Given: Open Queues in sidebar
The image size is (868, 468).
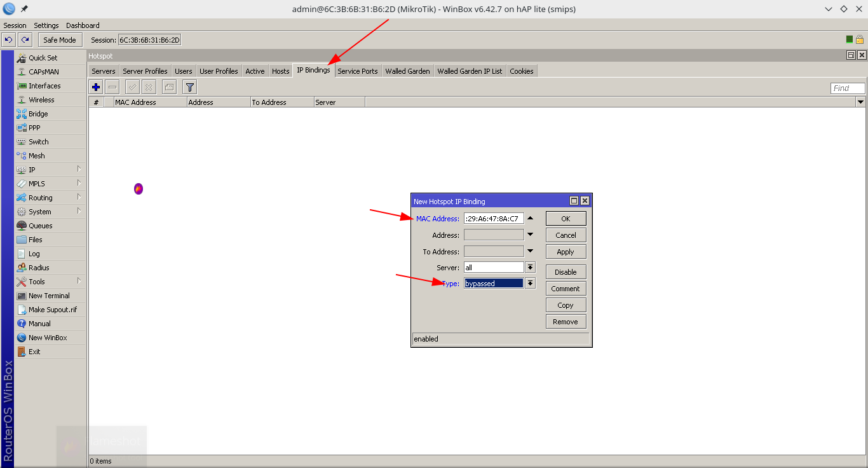Looking at the screenshot, I should pos(50,226).
